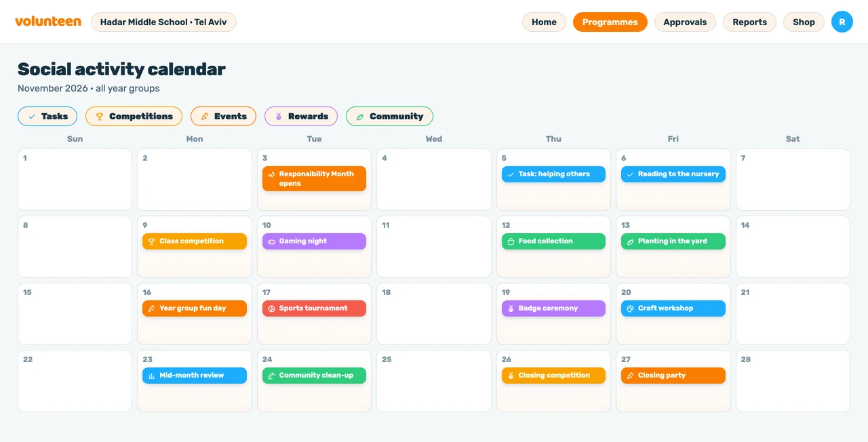Visit the Shop
The width and height of the screenshot is (868, 442).
coord(804,22)
